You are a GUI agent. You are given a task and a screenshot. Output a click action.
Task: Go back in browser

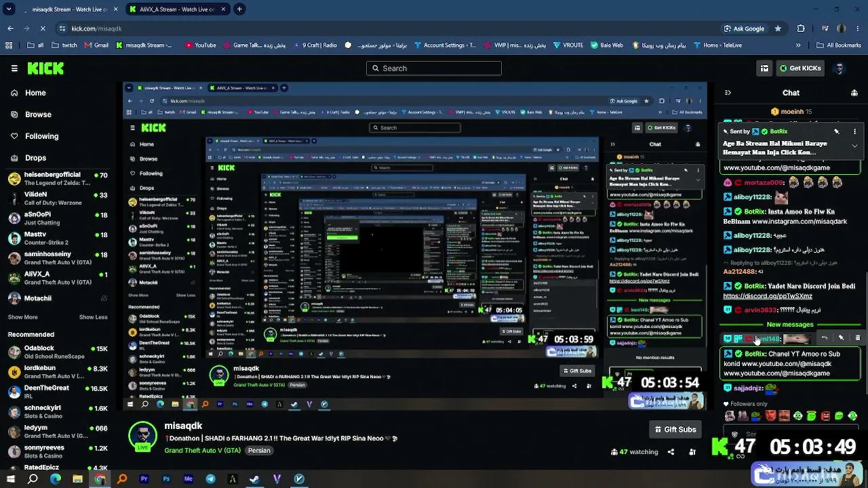pyautogui.click(x=10, y=28)
